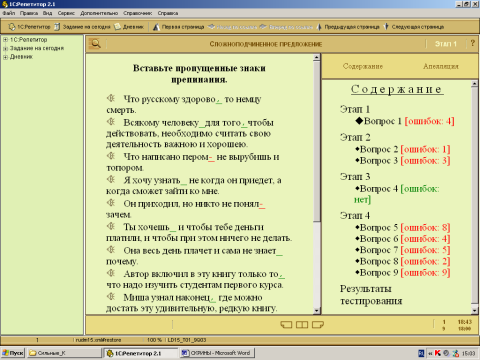Select Дневник in the left tree
Screen dimensions: 481x361
(21, 57)
